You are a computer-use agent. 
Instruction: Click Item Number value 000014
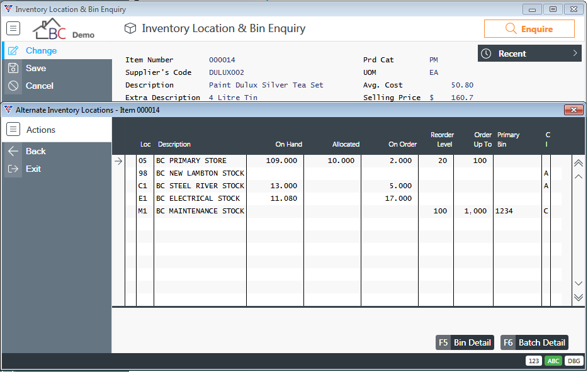222,60
